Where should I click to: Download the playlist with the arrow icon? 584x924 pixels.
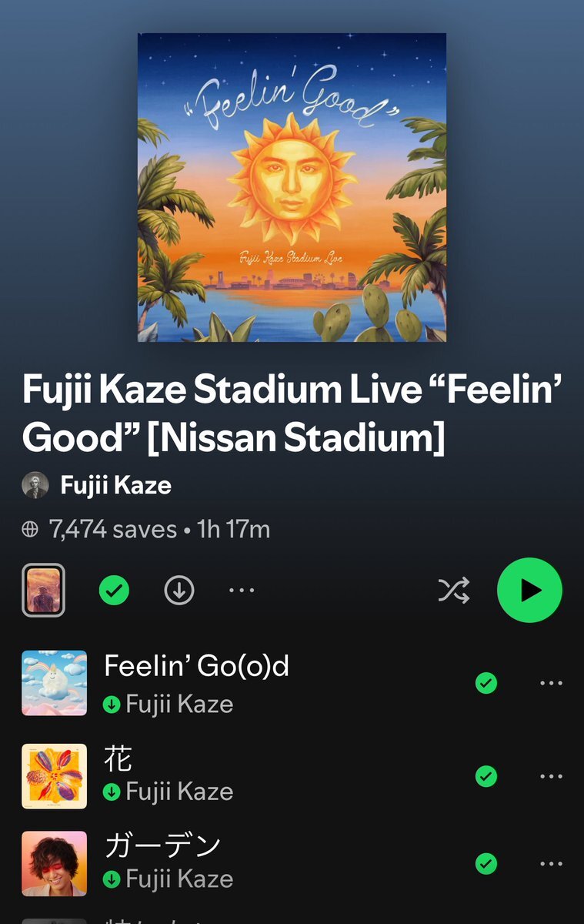179,591
